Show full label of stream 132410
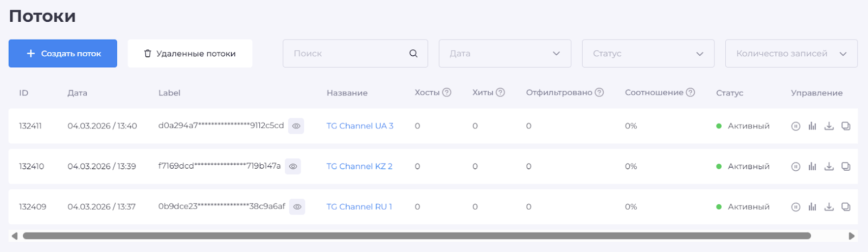Image resolution: width=868 pixels, height=252 pixels. pos(293,166)
